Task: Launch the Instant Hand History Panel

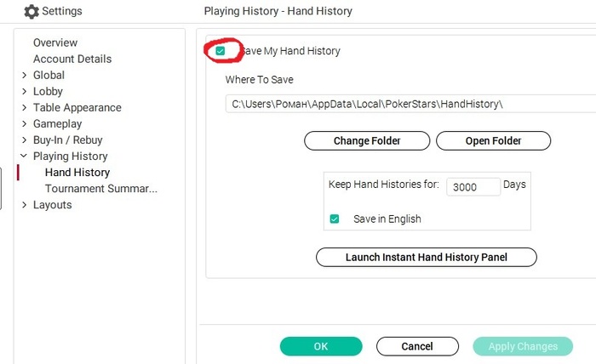Action: click(426, 258)
